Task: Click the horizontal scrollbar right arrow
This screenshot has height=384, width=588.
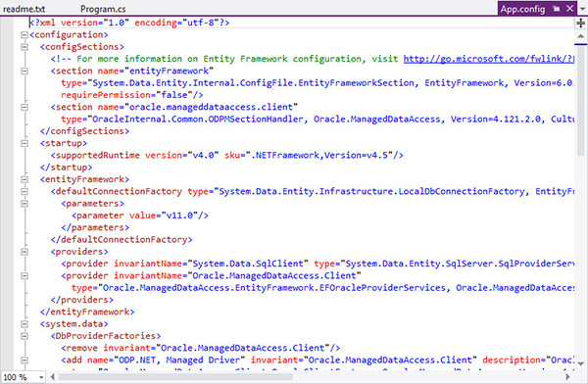Action: click(567, 376)
